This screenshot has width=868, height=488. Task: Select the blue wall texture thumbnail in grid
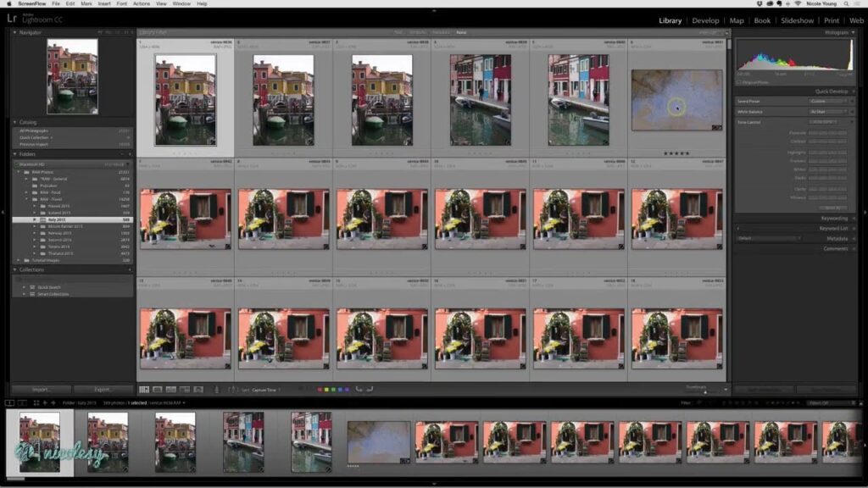(x=676, y=101)
